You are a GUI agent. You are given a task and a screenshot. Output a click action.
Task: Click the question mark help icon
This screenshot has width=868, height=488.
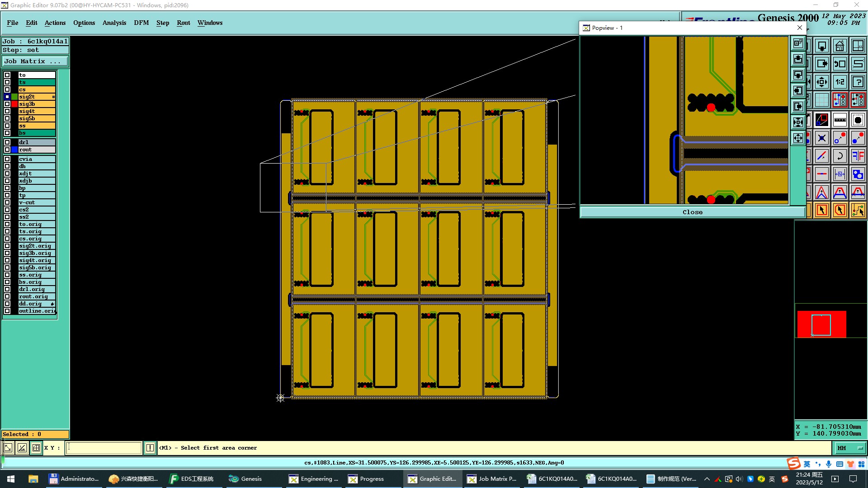coord(858,82)
